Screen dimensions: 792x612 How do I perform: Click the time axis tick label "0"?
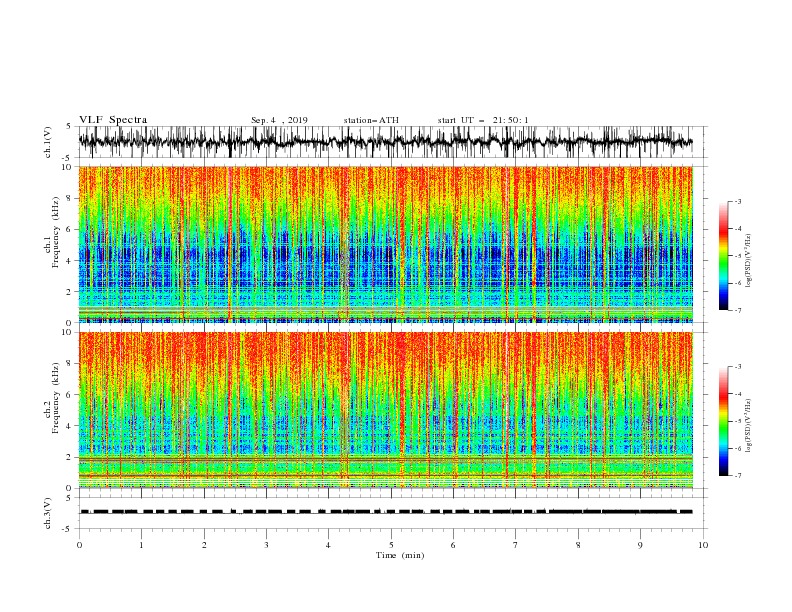click(79, 545)
